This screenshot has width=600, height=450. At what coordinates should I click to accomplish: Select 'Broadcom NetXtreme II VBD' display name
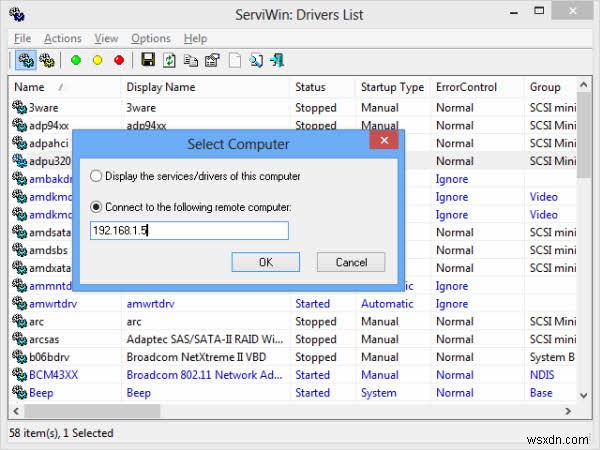(196, 357)
